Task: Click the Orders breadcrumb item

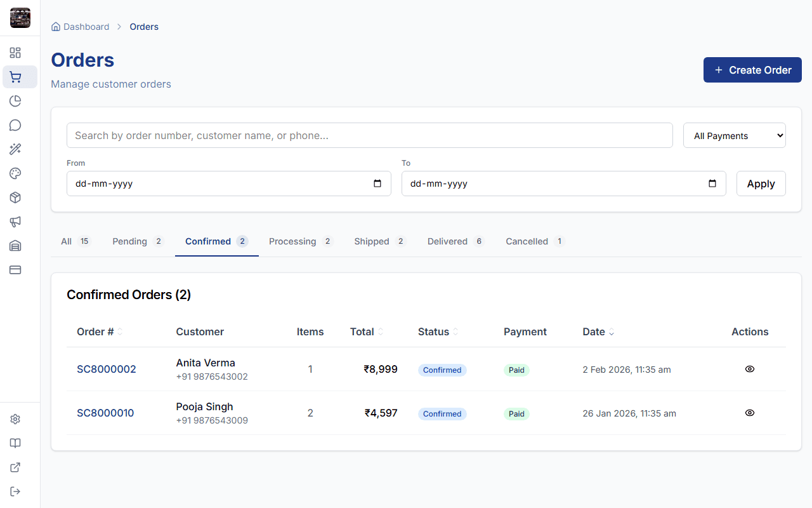Action: (x=144, y=27)
